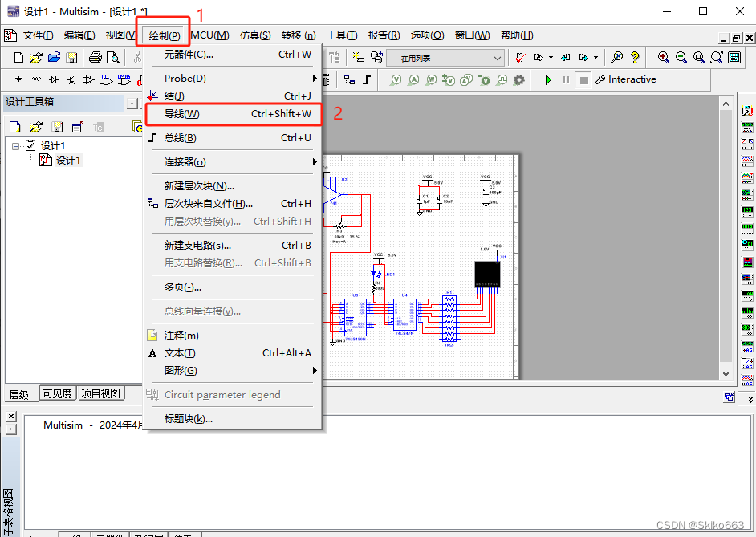This screenshot has width=756, height=537.
Task: Switch to the 项目视图 tab
Action: pos(101,393)
